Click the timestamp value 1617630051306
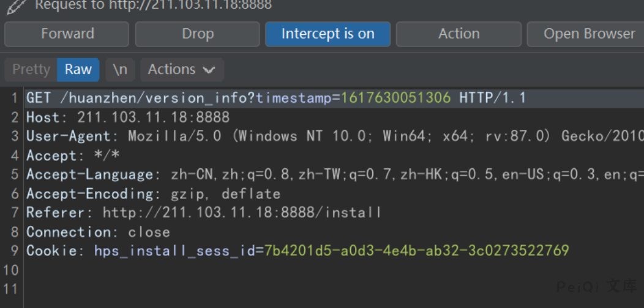This screenshot has height=308, width=644. (395, 98)
